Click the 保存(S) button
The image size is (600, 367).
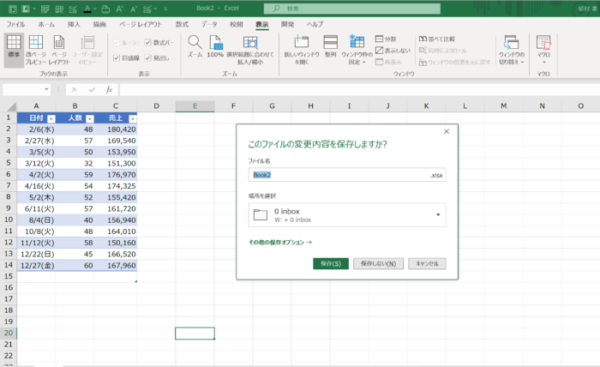331,264
